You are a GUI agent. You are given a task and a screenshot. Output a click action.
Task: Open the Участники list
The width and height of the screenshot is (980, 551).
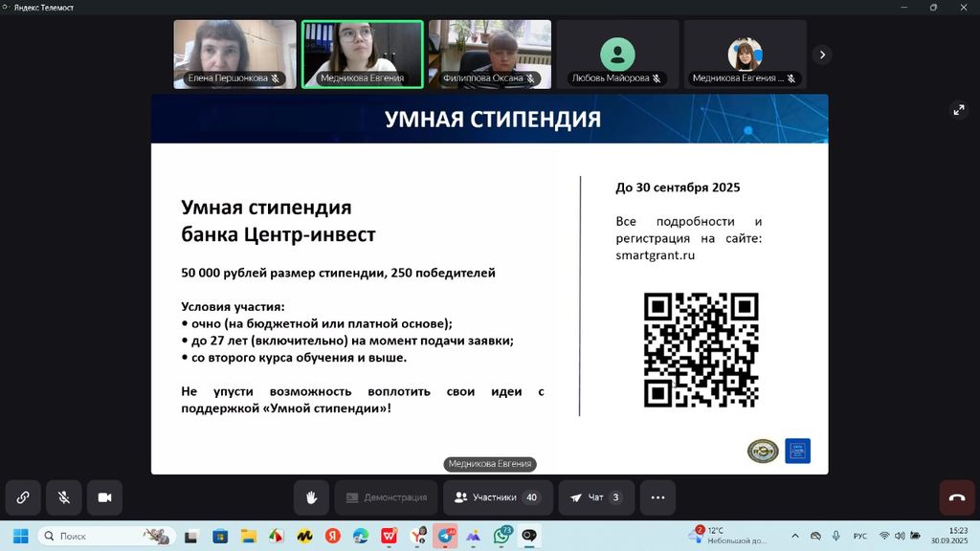click(x=498, y=497)
